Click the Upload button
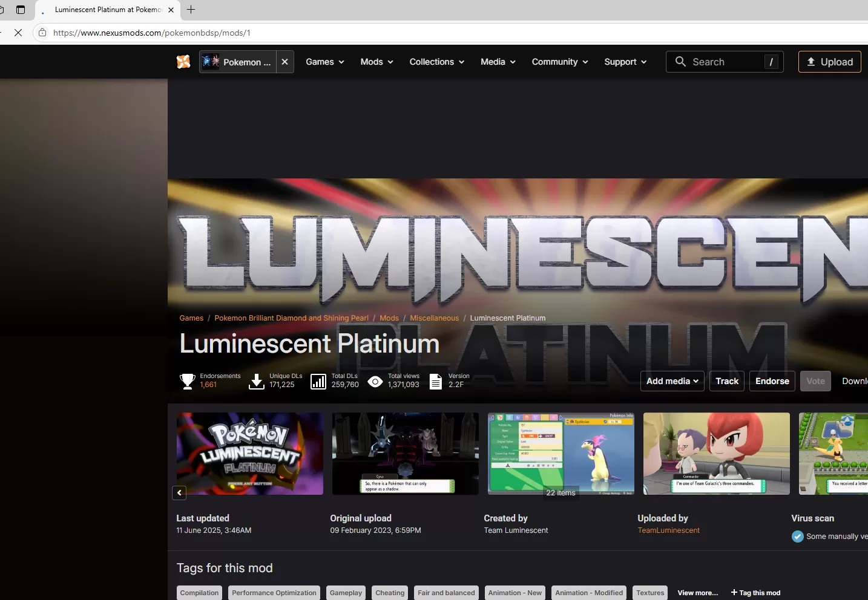This screenshot has width=868, height=600. pyautogui.click(x=830, y=62)
